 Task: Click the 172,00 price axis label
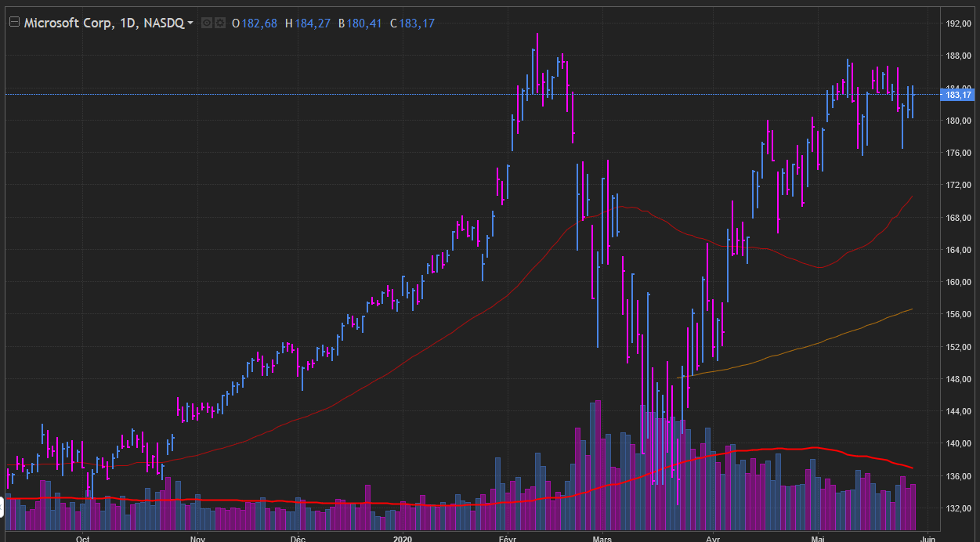coord(960,185)
